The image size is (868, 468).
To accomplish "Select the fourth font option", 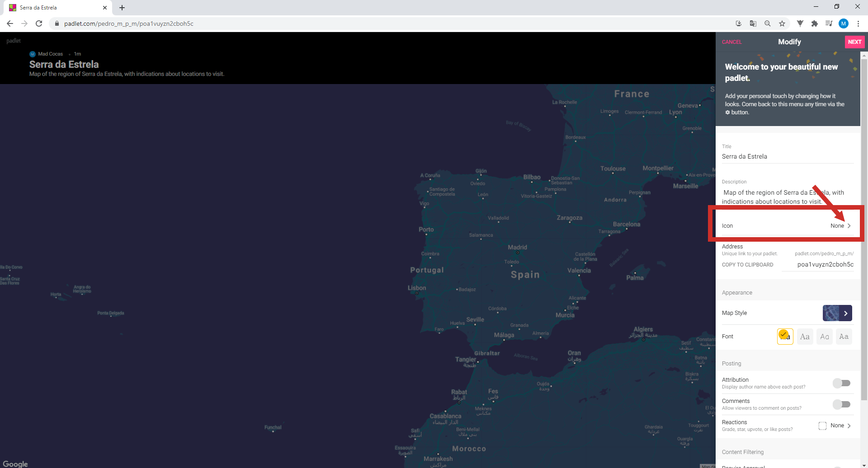I will pos(844,337).
